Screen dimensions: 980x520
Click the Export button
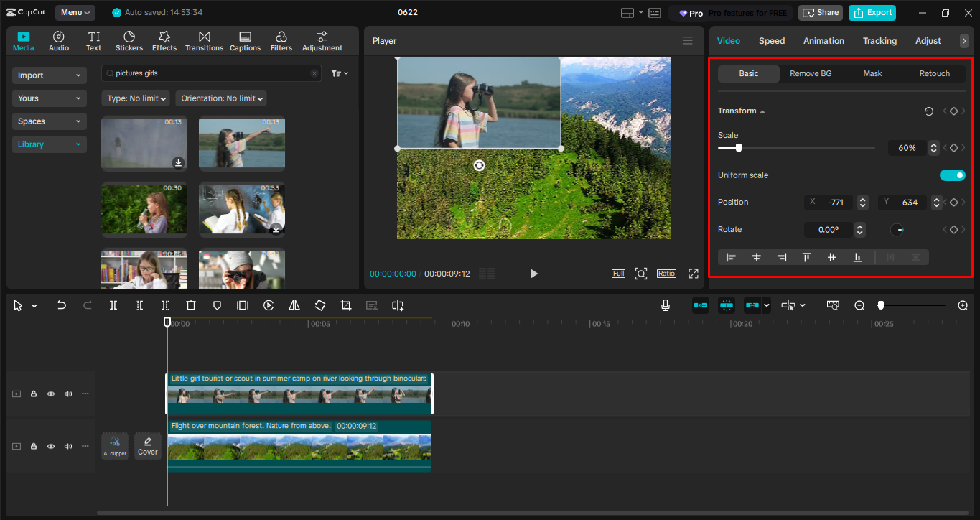[874, 12]
